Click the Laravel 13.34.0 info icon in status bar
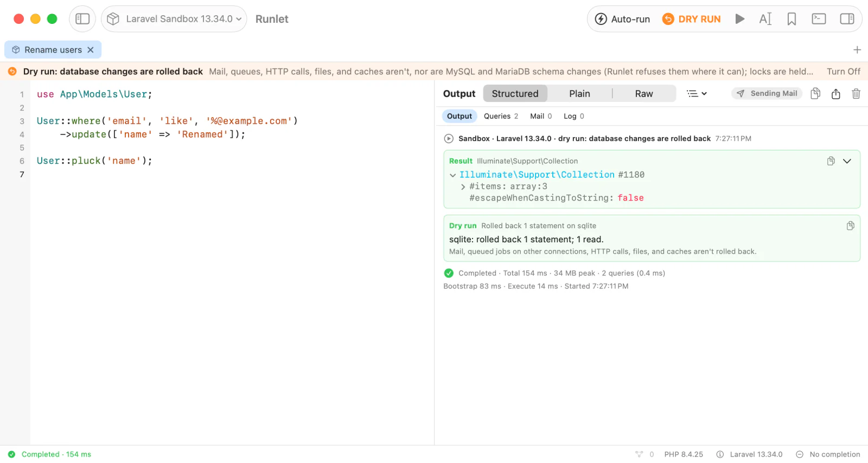This screenshot has width=868, height=463. [720, 454]
